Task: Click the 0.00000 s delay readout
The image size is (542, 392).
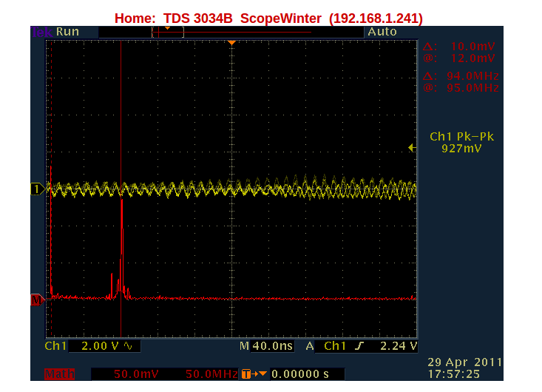Action: [x=300, y=374]
